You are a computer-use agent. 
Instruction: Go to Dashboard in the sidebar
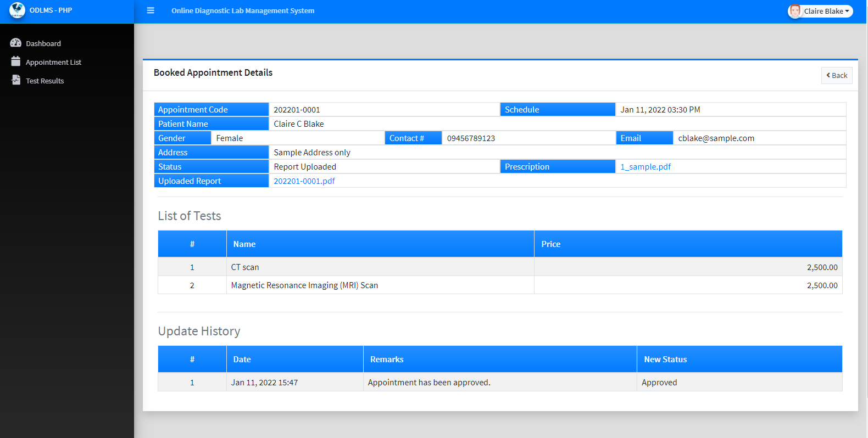click(x=43, y=43)
